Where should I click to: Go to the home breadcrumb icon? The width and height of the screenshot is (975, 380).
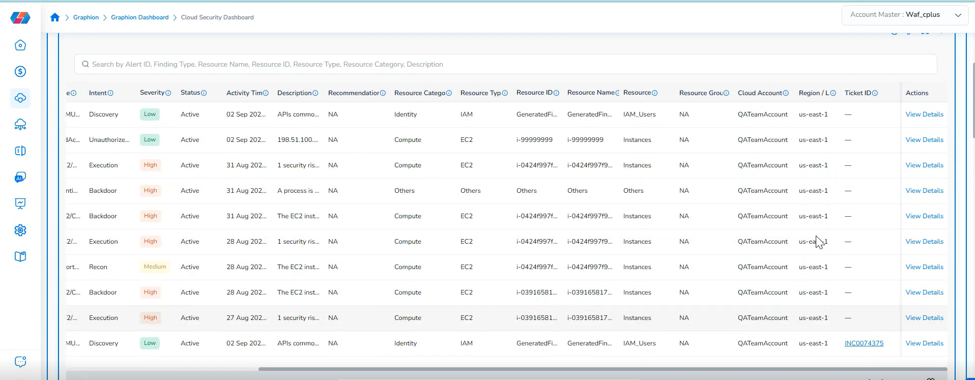click(x=55, y=17)
